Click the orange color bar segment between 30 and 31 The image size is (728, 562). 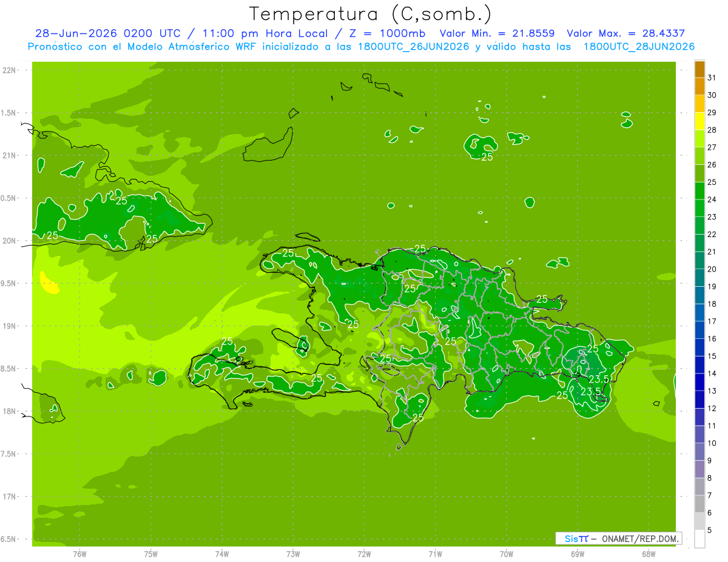[x=699, y=86]
